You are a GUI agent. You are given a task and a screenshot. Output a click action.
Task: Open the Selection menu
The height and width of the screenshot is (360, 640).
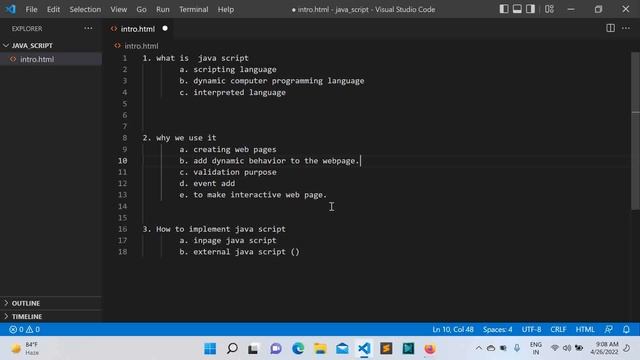pos(85,9)
